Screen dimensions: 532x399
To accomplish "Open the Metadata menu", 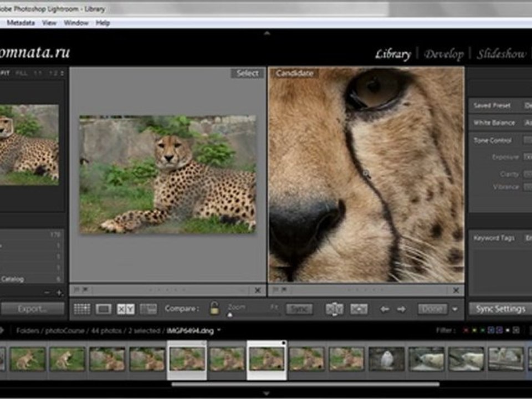I will click(21, 23).
